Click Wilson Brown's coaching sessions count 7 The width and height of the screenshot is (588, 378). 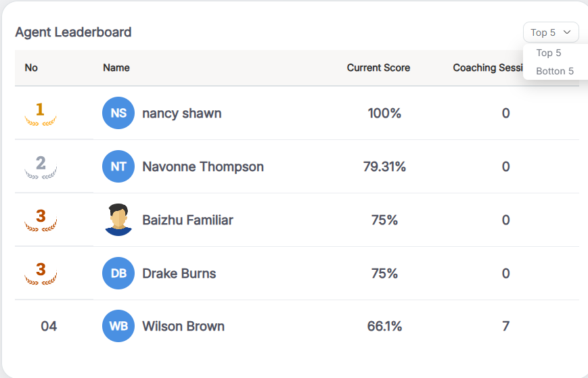pos(505,326)
